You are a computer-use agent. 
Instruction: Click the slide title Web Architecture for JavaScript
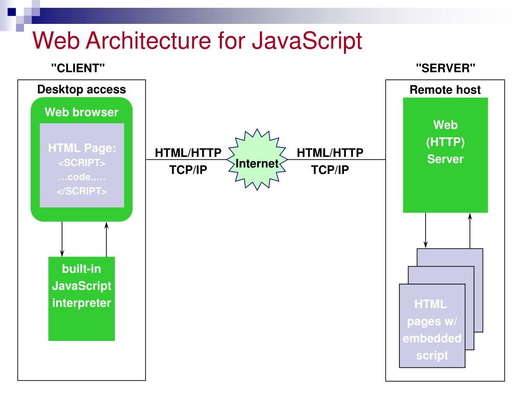click(197, 41)
